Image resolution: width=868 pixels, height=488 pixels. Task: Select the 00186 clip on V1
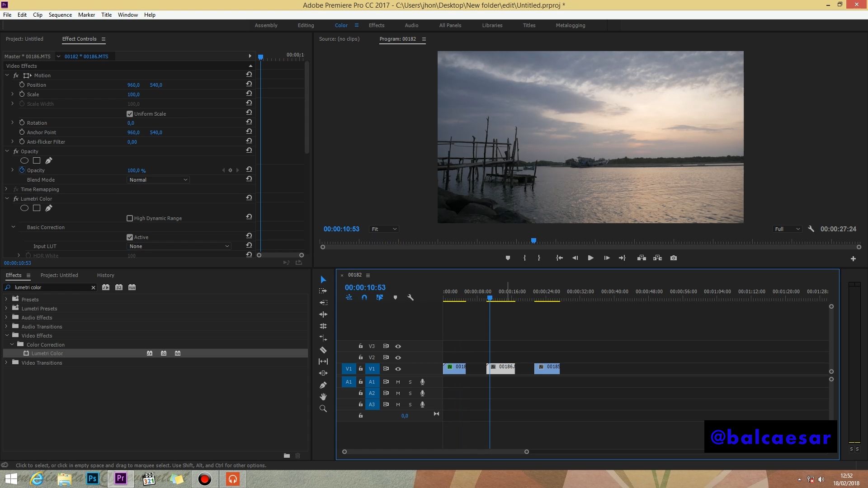click(500, 368)
